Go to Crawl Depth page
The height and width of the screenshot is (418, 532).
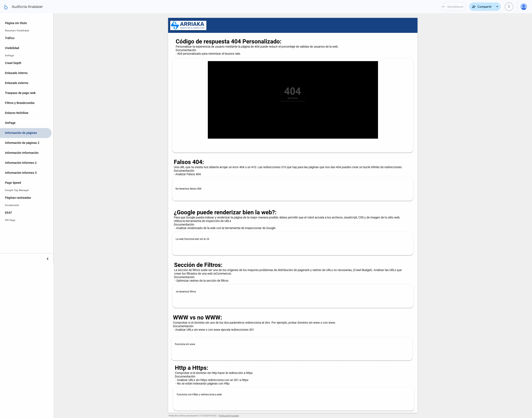click(x=13, y=63)
